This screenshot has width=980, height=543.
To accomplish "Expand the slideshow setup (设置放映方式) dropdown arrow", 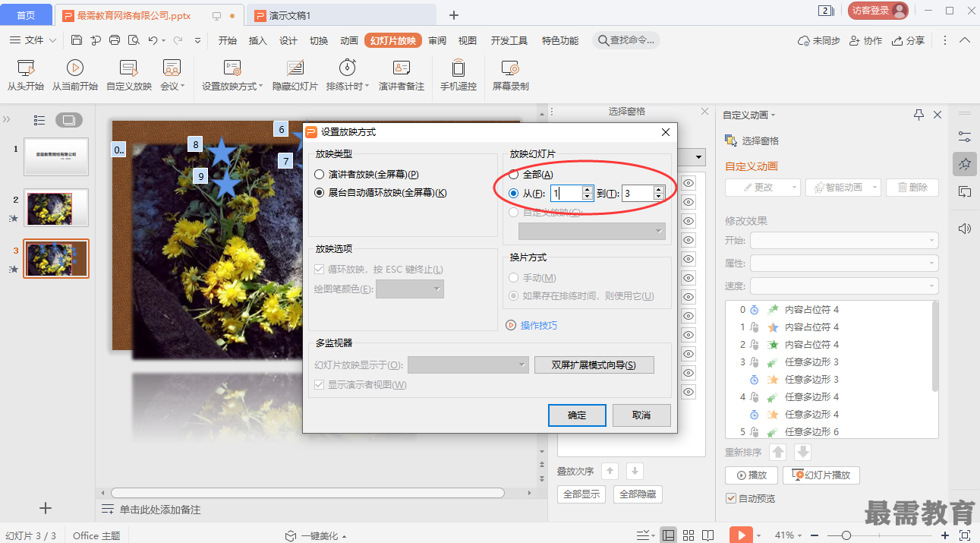I will [x=261, y=87].
